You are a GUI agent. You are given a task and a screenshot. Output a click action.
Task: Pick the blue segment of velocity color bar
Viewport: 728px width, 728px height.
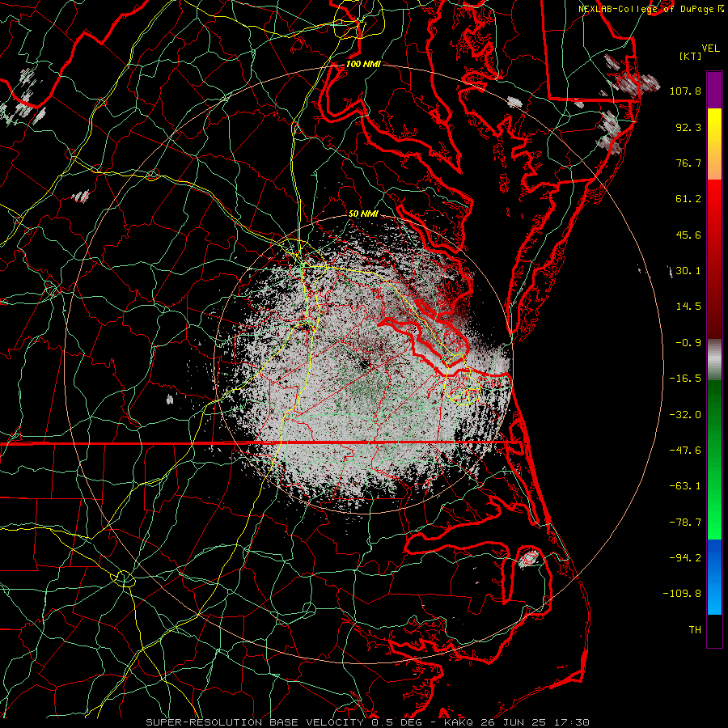click(714, 577)
